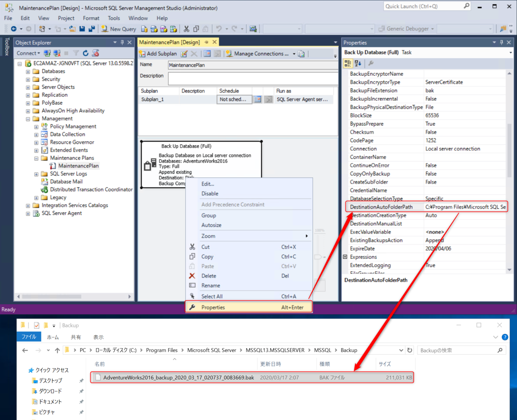Open the ホーム ribbon tab in Explorer
This screenshot has height=420, width=517.
pos(53,337)
